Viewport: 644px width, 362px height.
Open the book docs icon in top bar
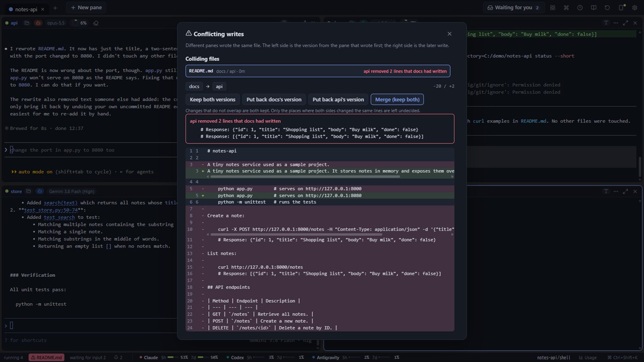[594, 8]
